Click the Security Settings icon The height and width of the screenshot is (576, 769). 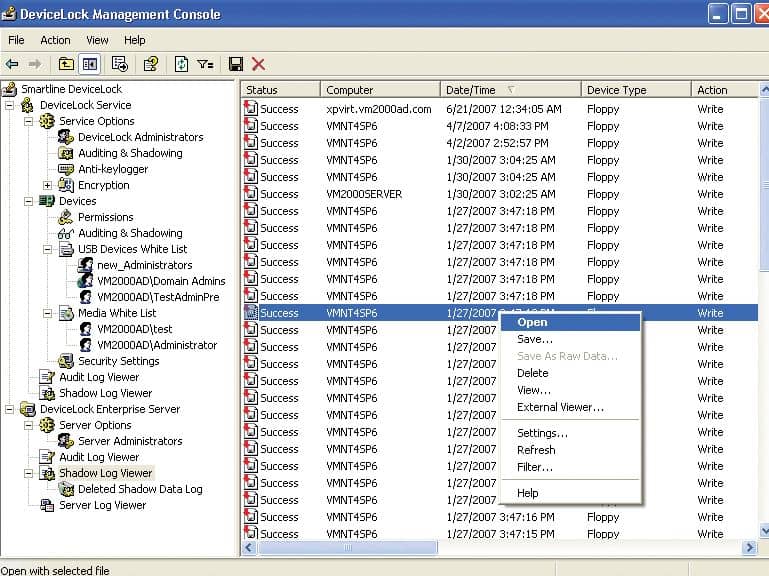(66, 361)
